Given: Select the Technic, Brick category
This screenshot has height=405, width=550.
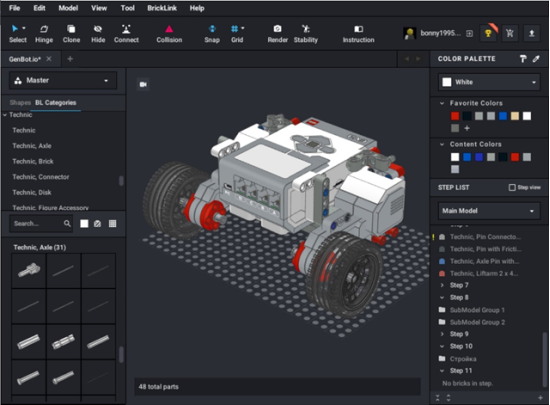Looking at the screenshot, I should [x=33, y=161].
